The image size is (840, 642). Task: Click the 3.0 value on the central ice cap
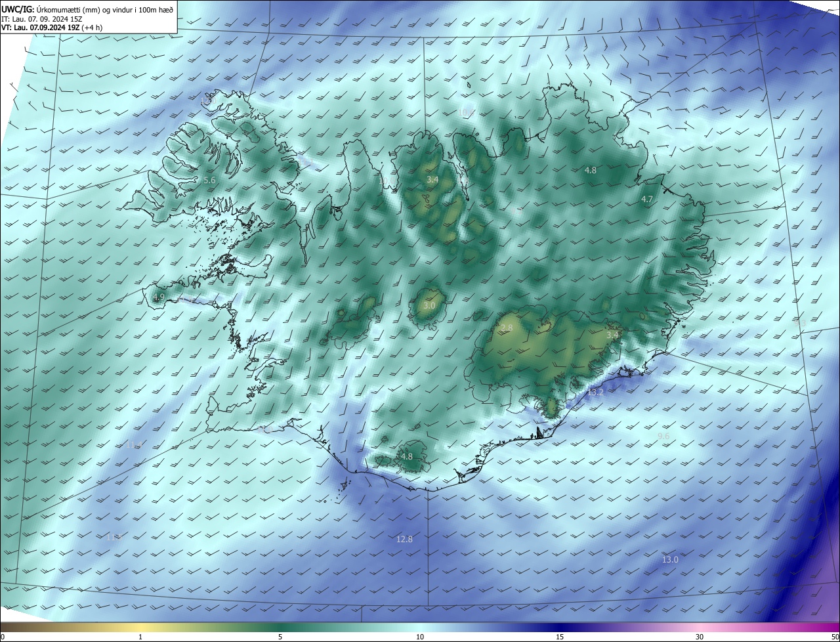429,306
